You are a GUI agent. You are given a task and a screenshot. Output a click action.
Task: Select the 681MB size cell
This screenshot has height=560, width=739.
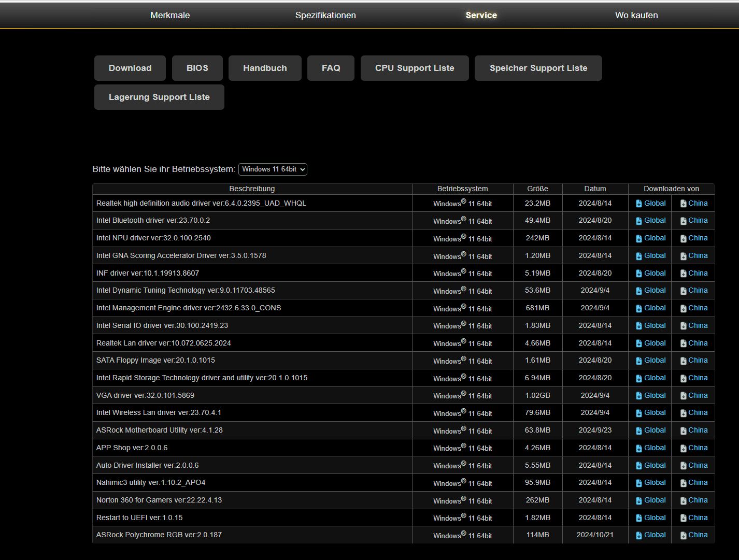pyautogui.click(x=537, y=308)
